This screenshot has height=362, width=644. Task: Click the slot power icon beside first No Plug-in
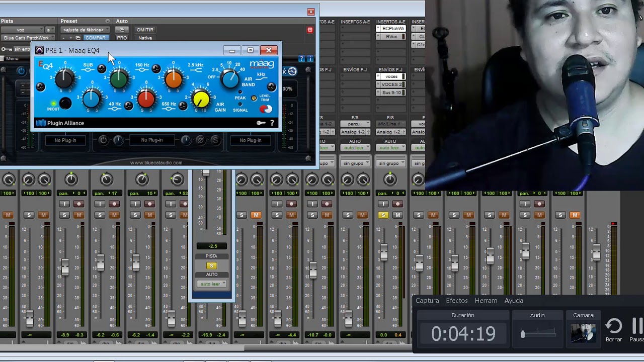pyautogui.click(x=103, y=140)
